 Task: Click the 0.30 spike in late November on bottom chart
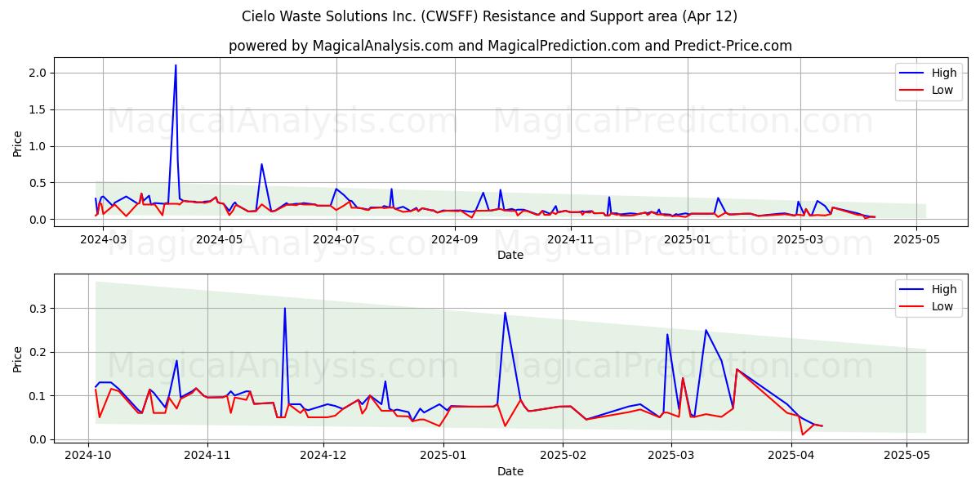pyautogui.click(x=285, y=308)
